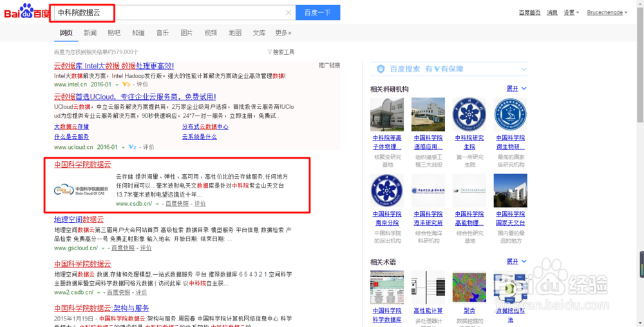Switch to the 视频 tab

(x=211, y=33)
